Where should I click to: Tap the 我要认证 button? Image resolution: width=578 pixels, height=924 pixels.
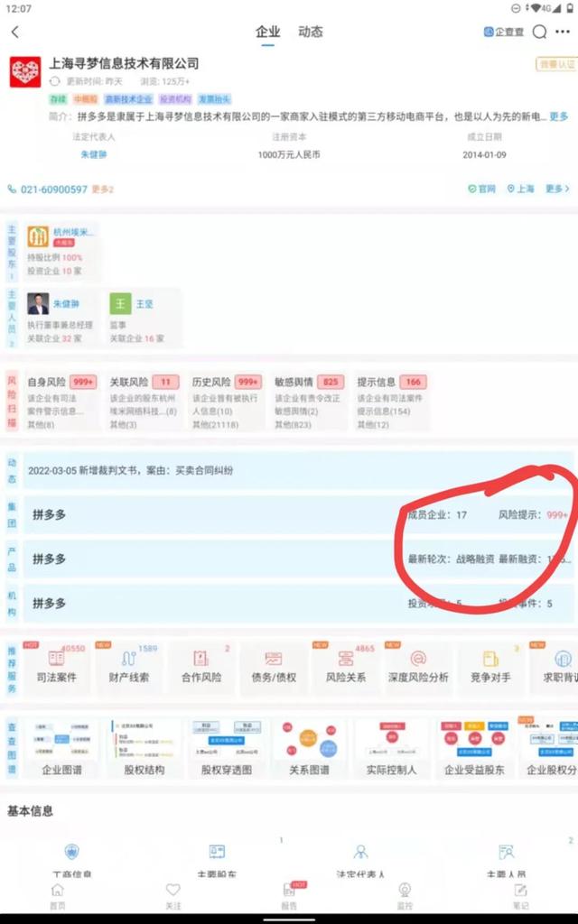556,64
